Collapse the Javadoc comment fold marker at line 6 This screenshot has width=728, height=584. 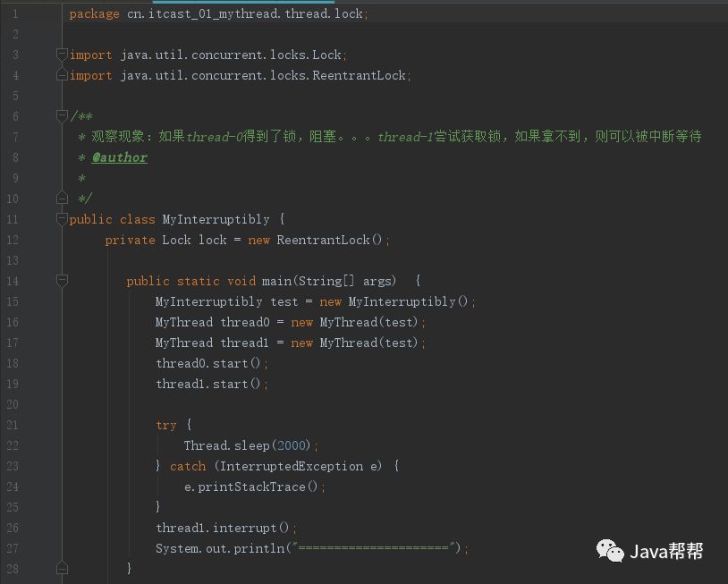click(62, 115)
